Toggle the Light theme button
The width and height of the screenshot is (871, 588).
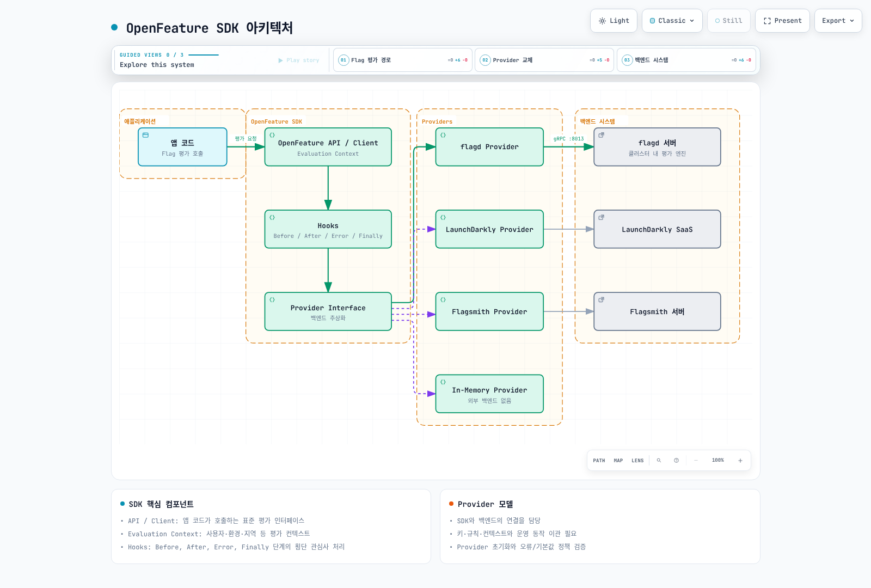[x=614, y=21]
